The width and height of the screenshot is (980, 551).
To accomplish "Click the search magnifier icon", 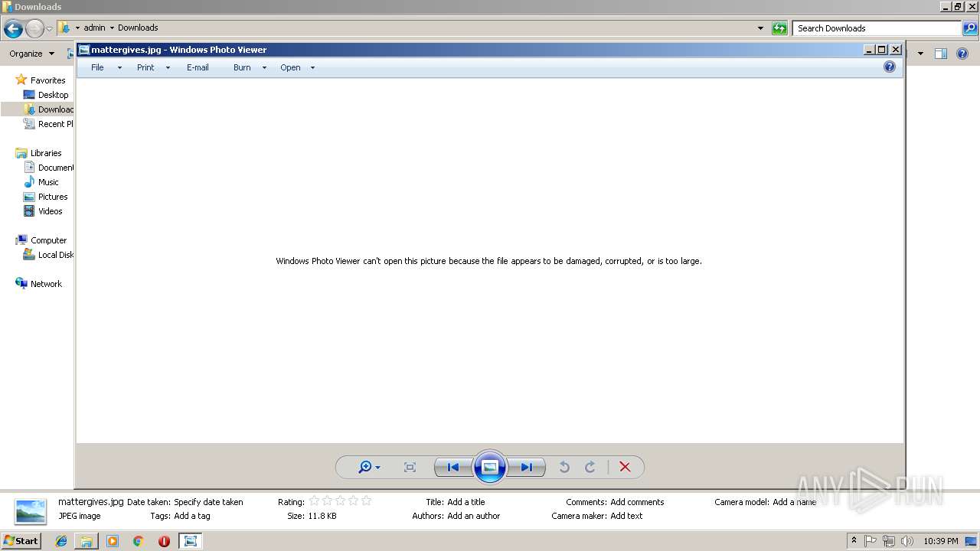I will (x=970, y=28).
